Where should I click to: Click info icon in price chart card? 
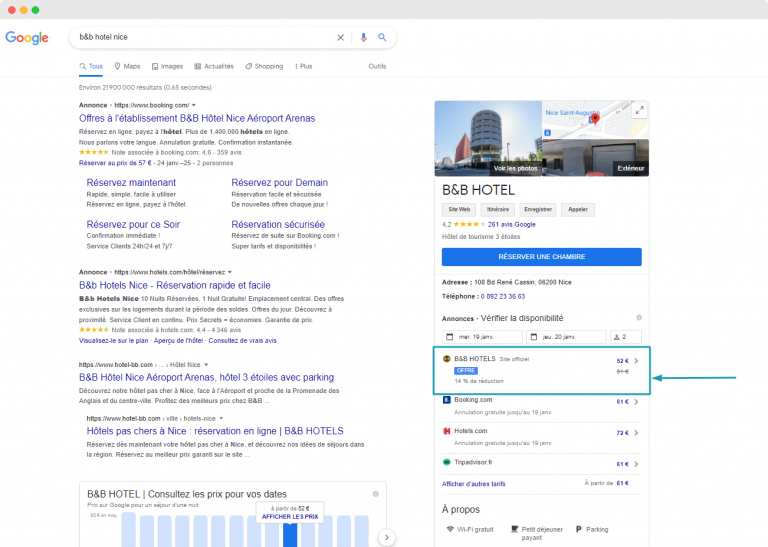(376, 494)
